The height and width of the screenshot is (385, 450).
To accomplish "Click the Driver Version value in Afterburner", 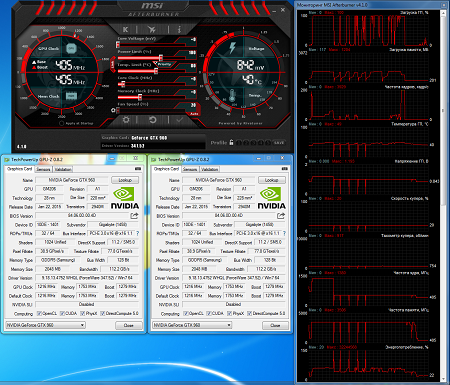I will click(138, 146).
